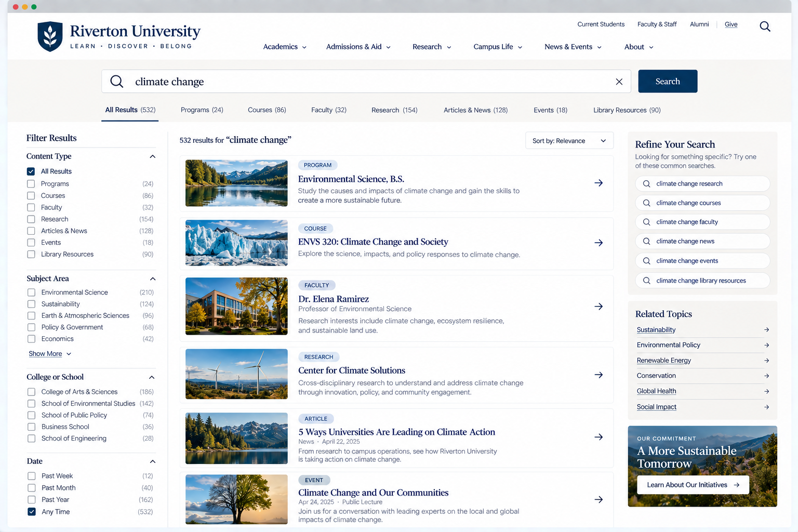Clear the search field with X icon
Screen dimensions: 798x532
[619, 82]
